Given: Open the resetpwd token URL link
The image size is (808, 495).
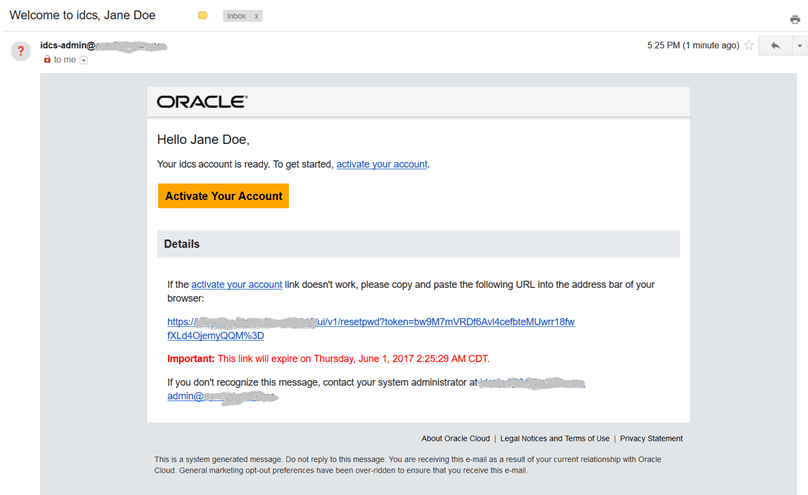Looking at the screenshot, I should click(370, 322).
